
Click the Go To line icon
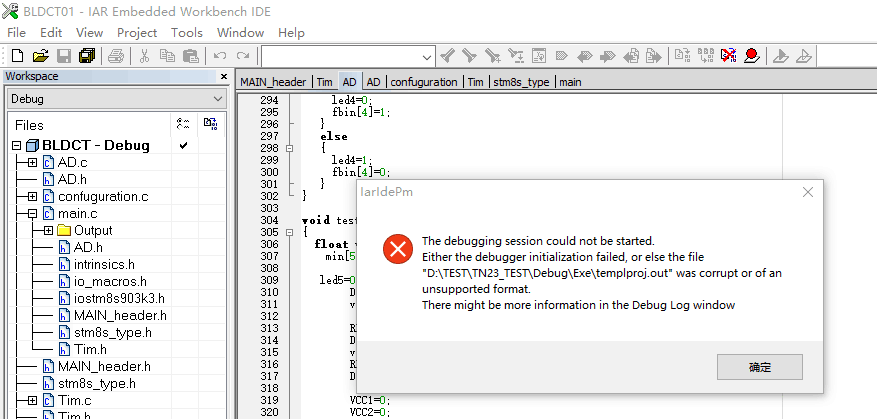pyautogui.click(x=539, y=56)
